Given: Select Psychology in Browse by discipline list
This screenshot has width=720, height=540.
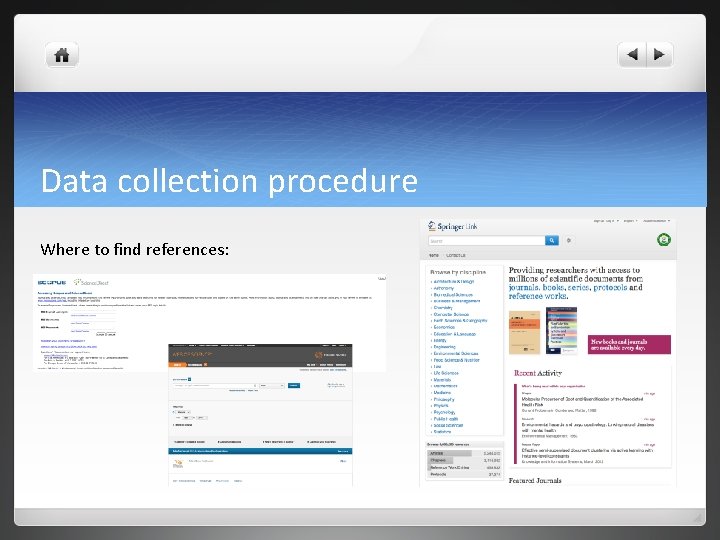Looking at the screenshot, I should (x=444, y=412).
